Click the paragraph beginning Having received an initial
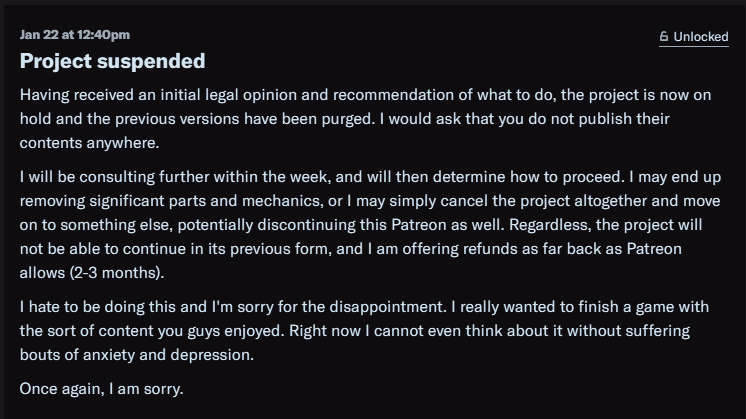The width and height of the screenshot is (746, 419). point(365,118)
